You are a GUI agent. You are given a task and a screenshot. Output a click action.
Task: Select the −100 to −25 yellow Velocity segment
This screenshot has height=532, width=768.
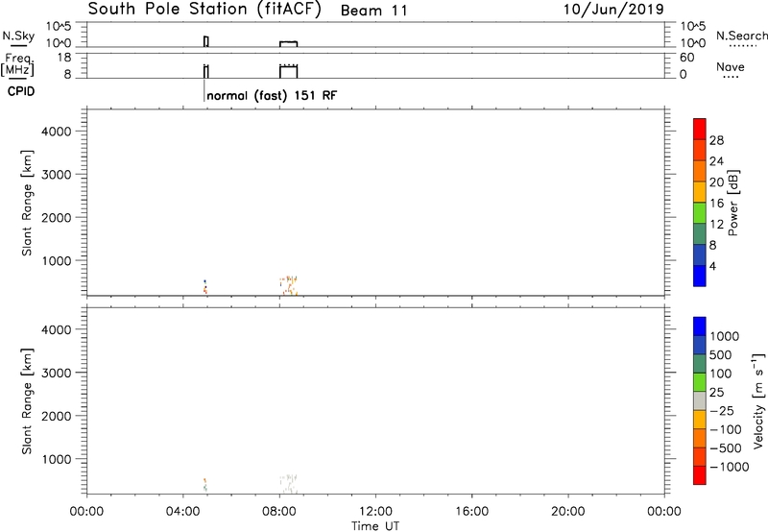700,420
